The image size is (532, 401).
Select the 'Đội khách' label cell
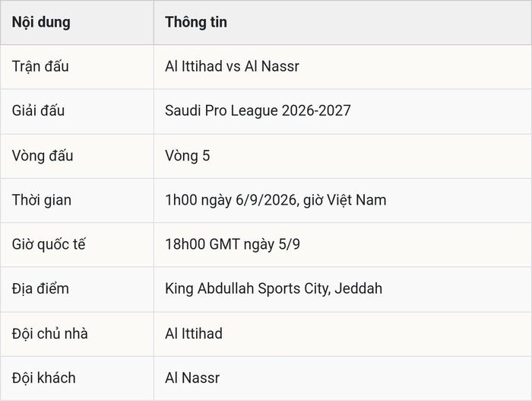point(77,379)
